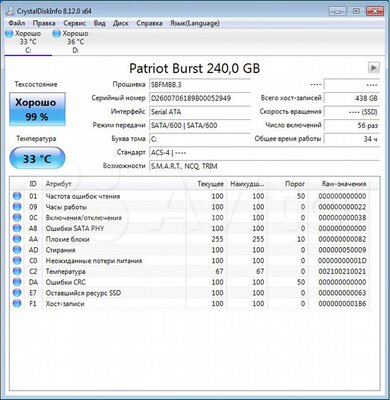Click status icon for attribute C0

pyautogui.click(x=17, y=260)
